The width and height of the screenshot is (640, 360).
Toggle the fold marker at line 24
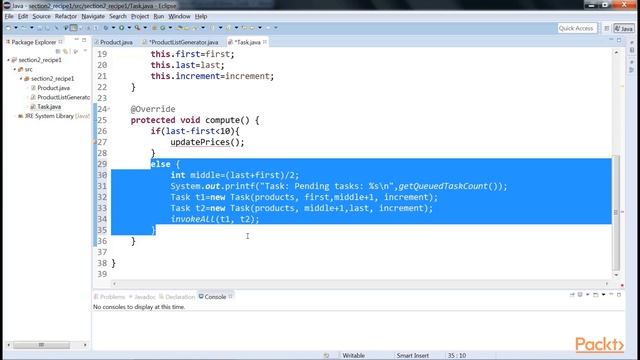109,109
